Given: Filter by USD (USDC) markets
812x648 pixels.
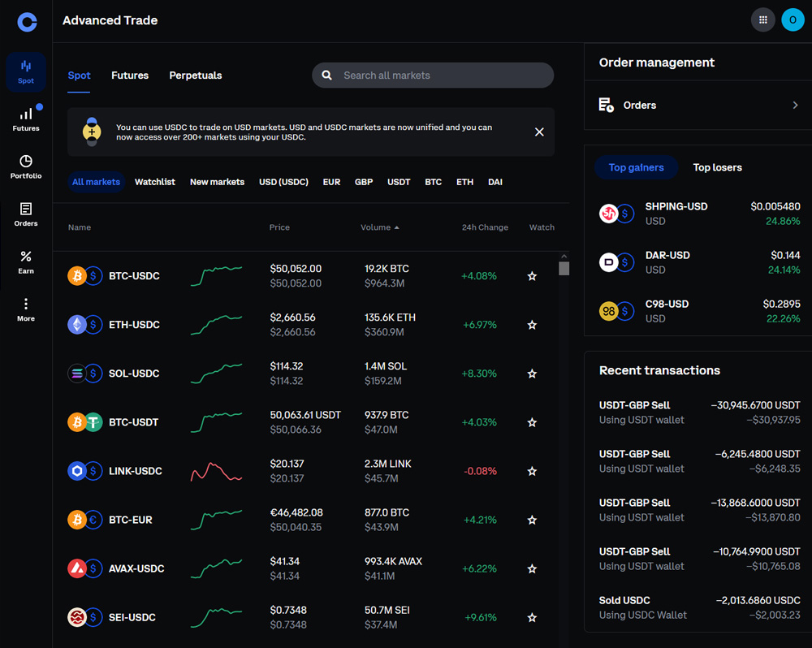Looking at the screenshot, I should 283,182.
